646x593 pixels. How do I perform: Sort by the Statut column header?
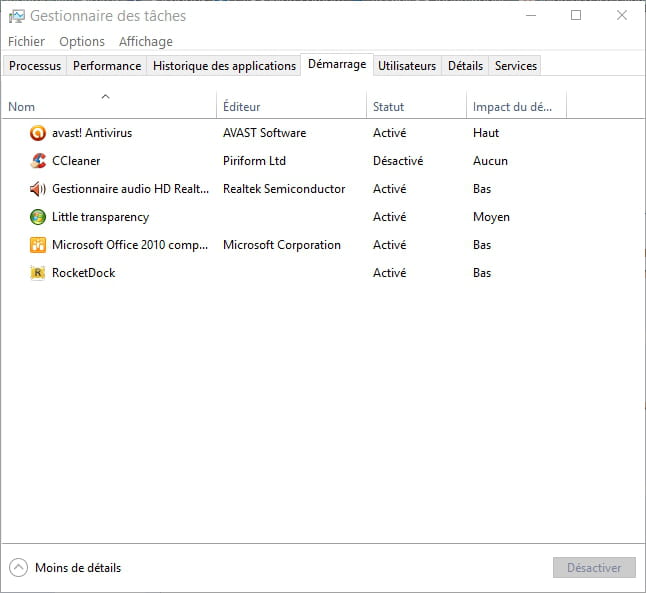pos(416,106)
